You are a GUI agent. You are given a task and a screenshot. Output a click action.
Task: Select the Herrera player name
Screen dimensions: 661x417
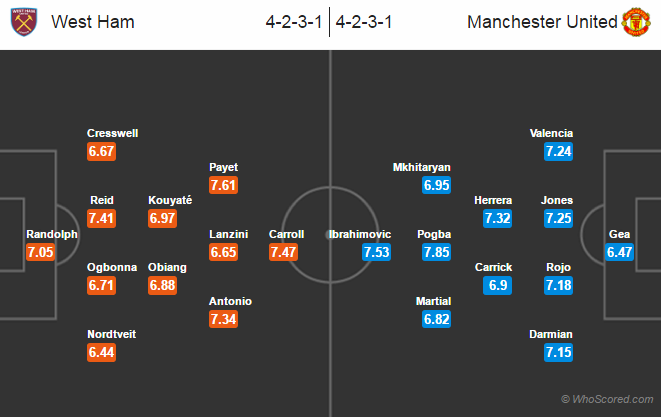(x=493, y=200)
